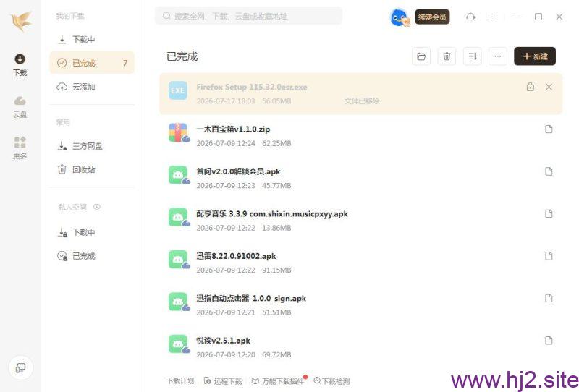The width and height of the screenshot is (579, 392).
Task: Click the delete trash toolbar icon
Action: (x=447, y=56)
